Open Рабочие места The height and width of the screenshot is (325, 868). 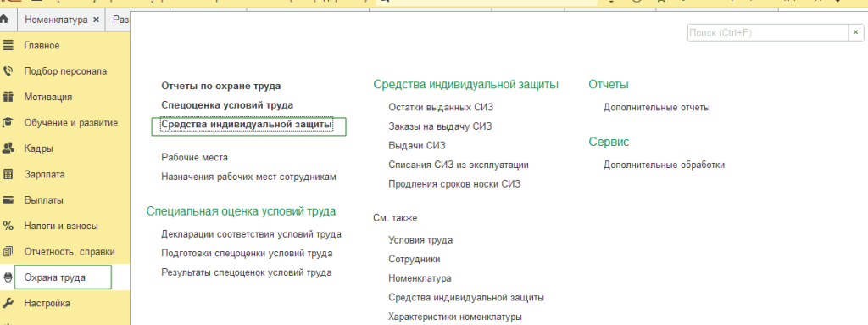pos(194,158)
